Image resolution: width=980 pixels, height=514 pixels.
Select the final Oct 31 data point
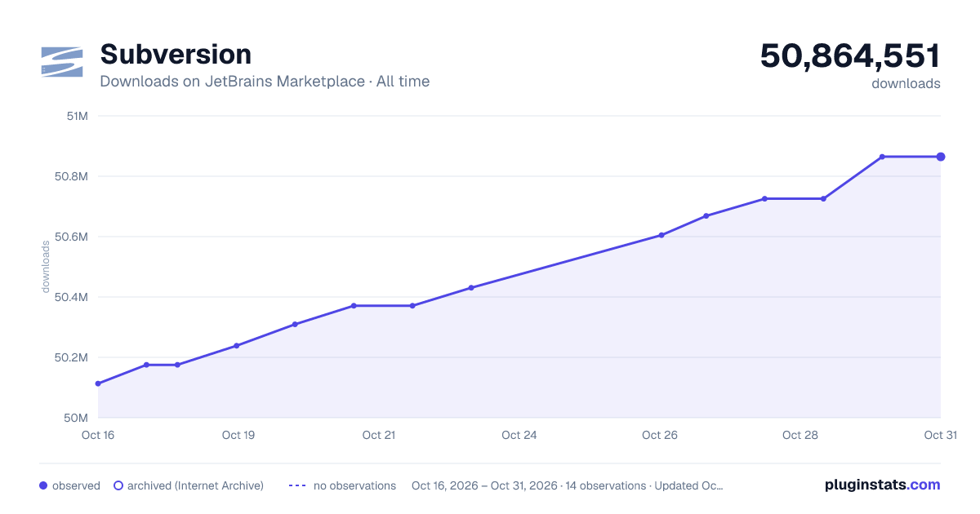click(x=941, y=157)
